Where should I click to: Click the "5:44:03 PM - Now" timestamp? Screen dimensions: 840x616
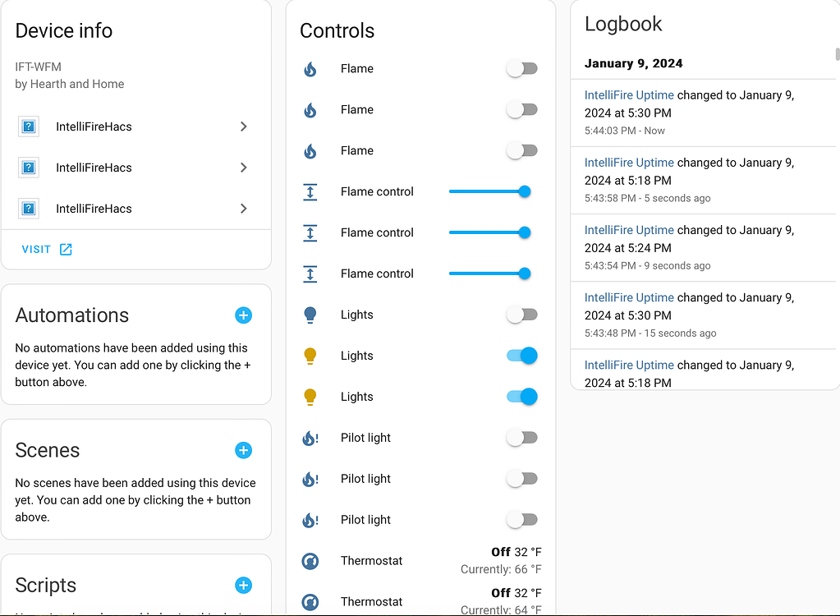(625, 131)
